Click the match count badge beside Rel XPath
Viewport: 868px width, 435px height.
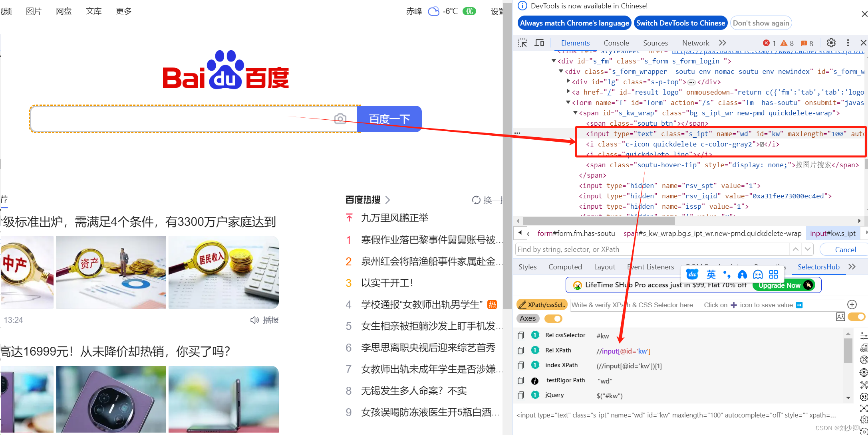coord(535,350)
